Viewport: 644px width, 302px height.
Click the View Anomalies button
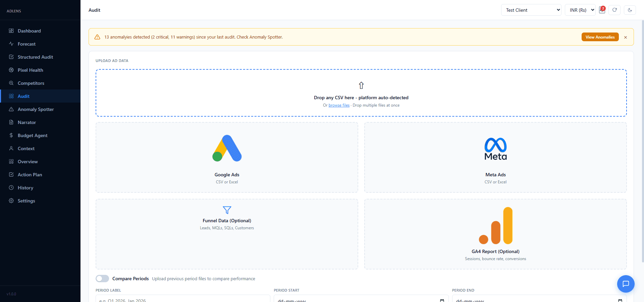coord(600,37)
